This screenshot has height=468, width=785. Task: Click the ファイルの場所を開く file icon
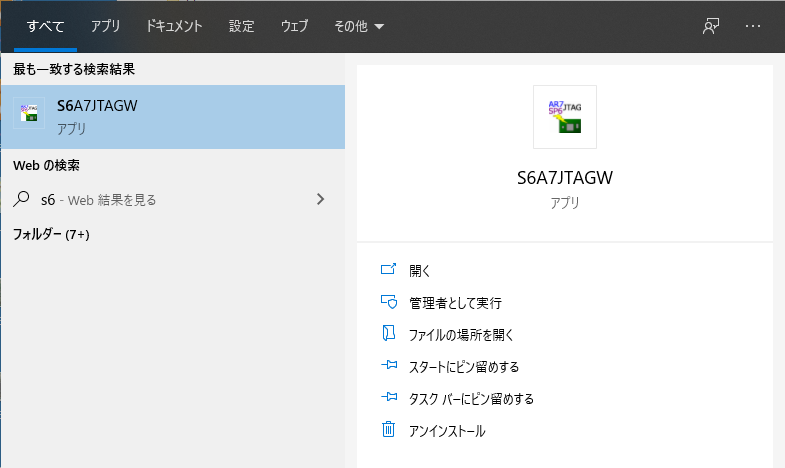[389, 334]
